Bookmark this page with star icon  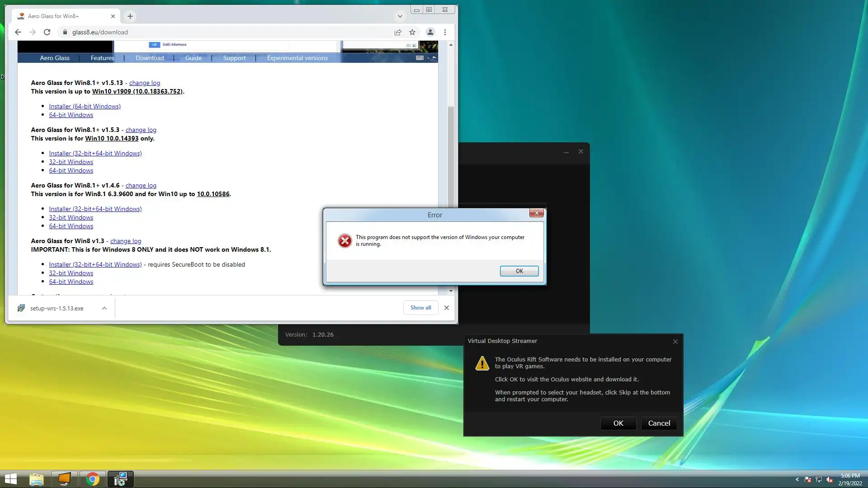tap(412, 32)
